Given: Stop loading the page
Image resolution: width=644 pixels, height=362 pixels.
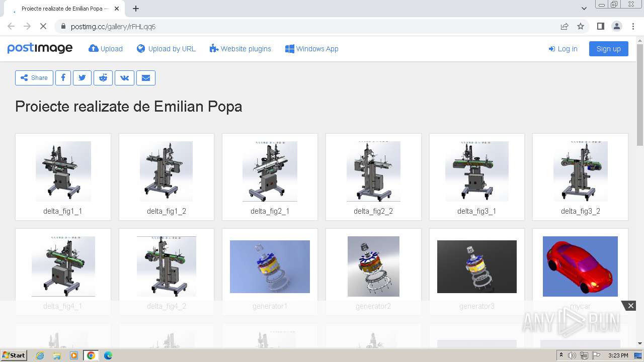Looking at the screenshot, I should tap(43, 26).
